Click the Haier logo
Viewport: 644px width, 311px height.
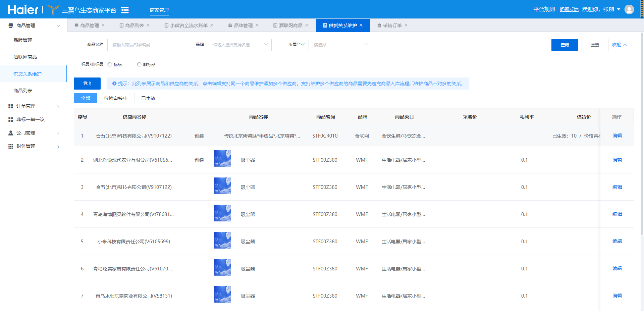point(23,10)
